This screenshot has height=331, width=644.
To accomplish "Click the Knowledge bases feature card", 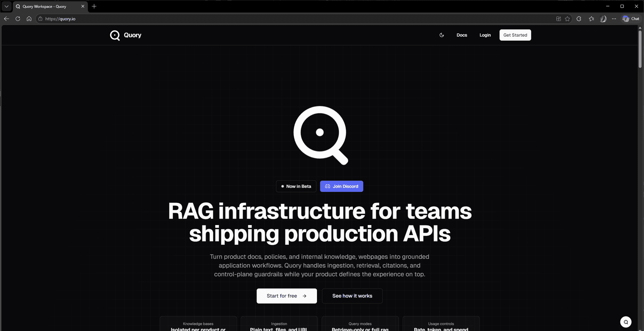I will click(x=198, y=324).
